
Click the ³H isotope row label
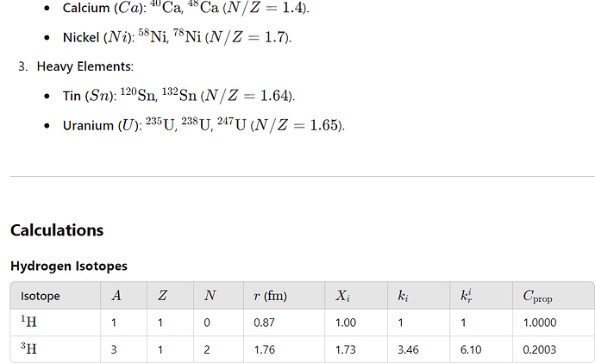tap(28, 348)
